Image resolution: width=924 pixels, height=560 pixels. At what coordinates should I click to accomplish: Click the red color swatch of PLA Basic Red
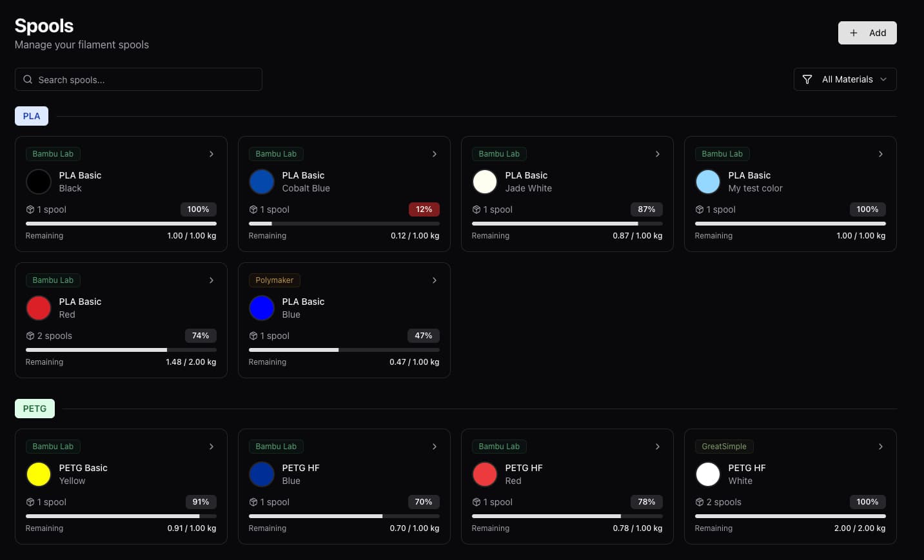tap(39, 308)
